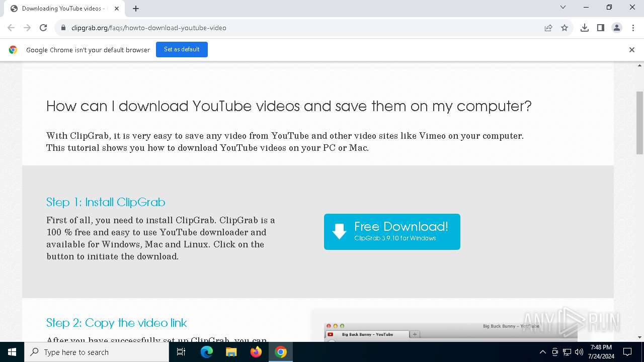
Task: Open the Chrome three-dot menu
Action: pos(633,28)
